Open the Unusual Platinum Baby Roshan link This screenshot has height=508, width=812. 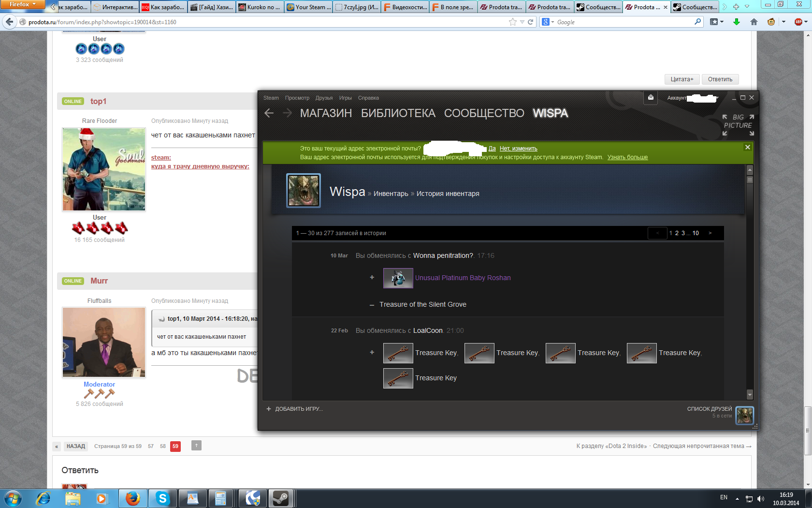tap(463, 278)
